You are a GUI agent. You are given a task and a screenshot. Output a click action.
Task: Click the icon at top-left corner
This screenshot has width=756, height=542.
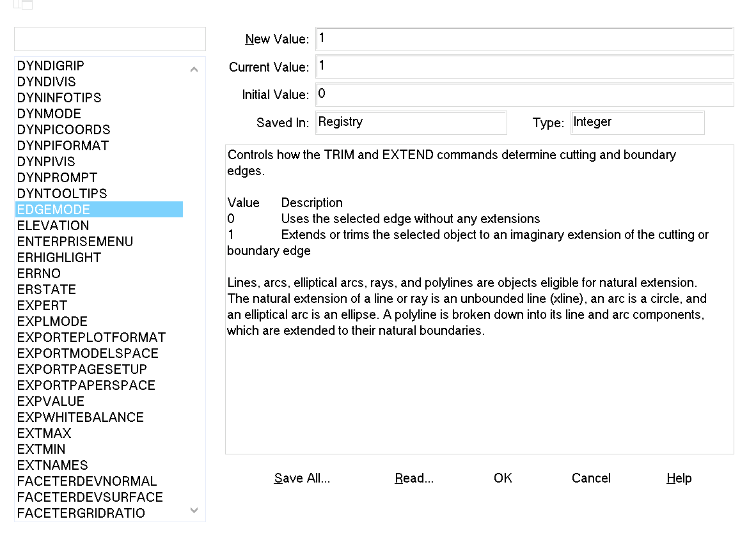click(23, 4)
